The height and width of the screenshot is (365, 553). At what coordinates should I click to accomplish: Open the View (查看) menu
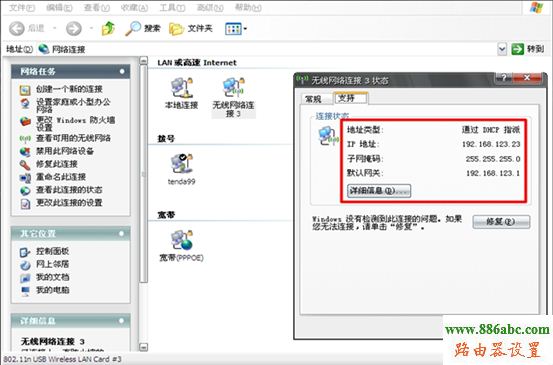pos(97,7)
